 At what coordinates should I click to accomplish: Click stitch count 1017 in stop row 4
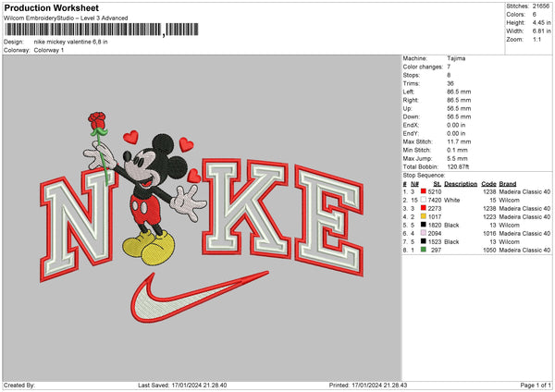tap(435, 217)
